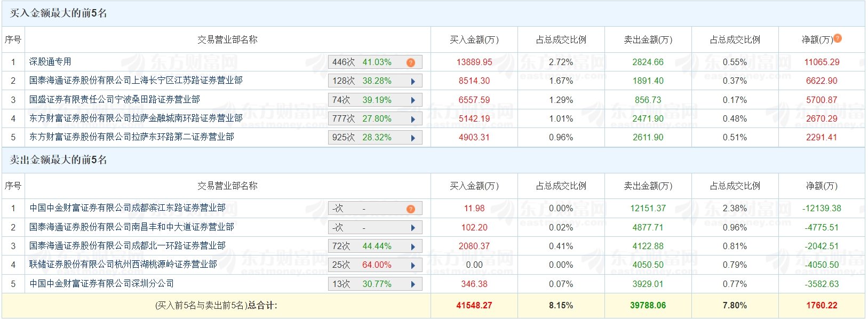Click arrow icon for 中金财富深圳分公司 row

pyautogui.click(x=413, y=284)
